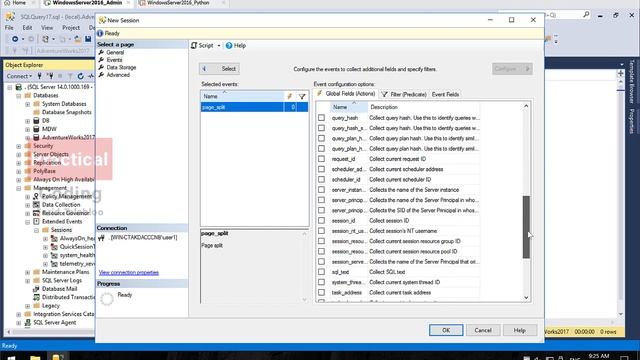
Task: Switch to WindowsServer2016_Python tab
Action: coord(178,3)
